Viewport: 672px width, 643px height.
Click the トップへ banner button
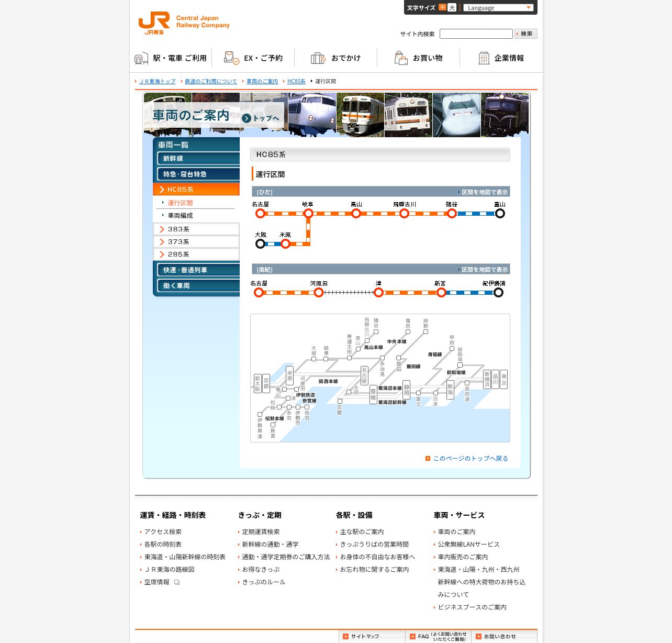(x=261, y=118)
